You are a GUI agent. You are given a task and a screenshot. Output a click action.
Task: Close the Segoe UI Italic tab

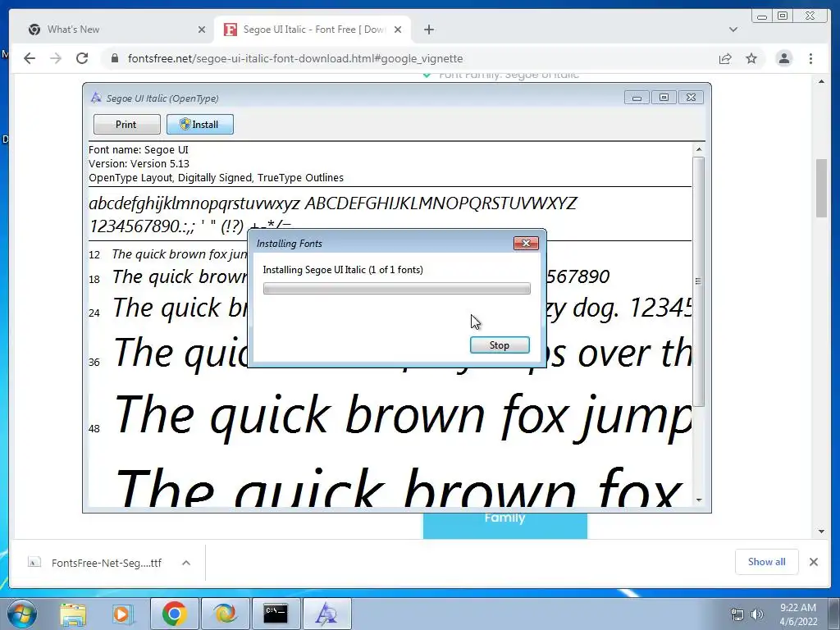[398, 30]
